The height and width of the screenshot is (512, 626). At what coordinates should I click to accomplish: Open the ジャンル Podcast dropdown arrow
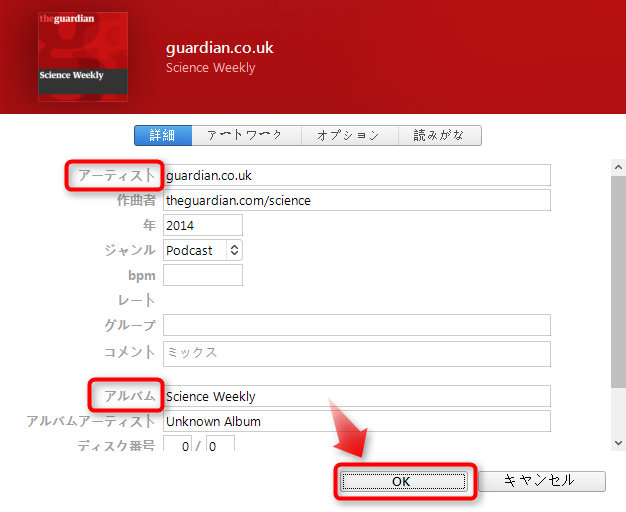tap(234, 250)
